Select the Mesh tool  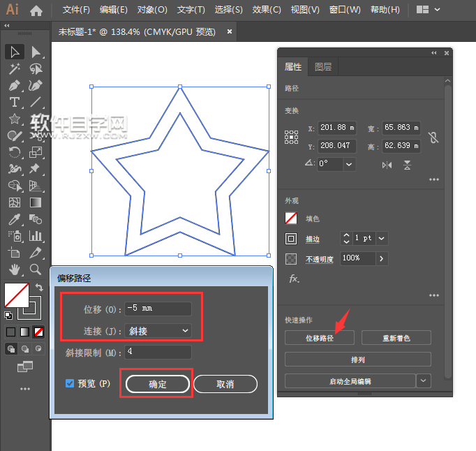coord(14,202)
